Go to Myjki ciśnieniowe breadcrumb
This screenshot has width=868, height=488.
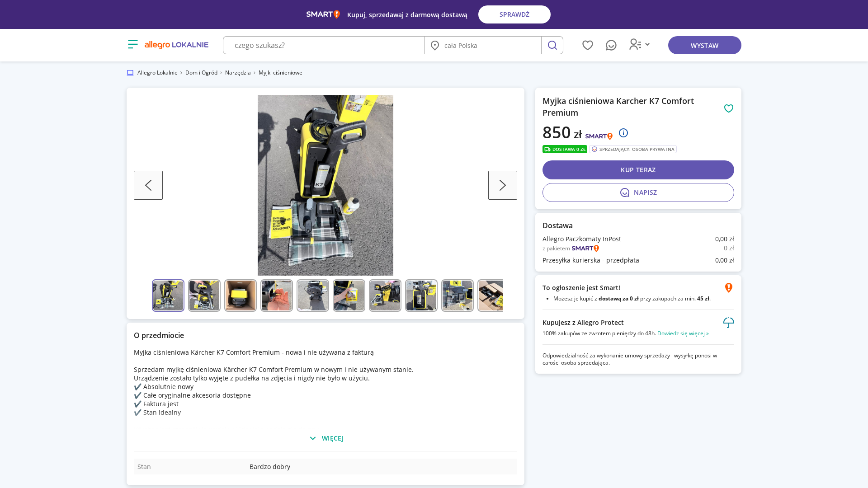[x=280, y=73]
